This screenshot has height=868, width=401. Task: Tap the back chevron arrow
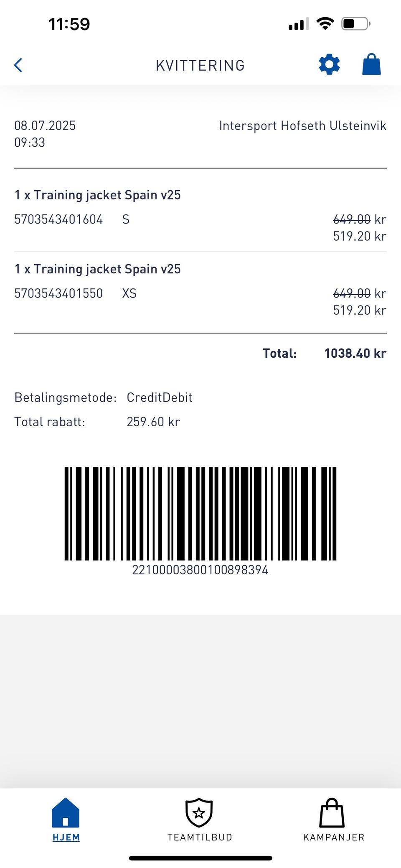coord(18,65)
